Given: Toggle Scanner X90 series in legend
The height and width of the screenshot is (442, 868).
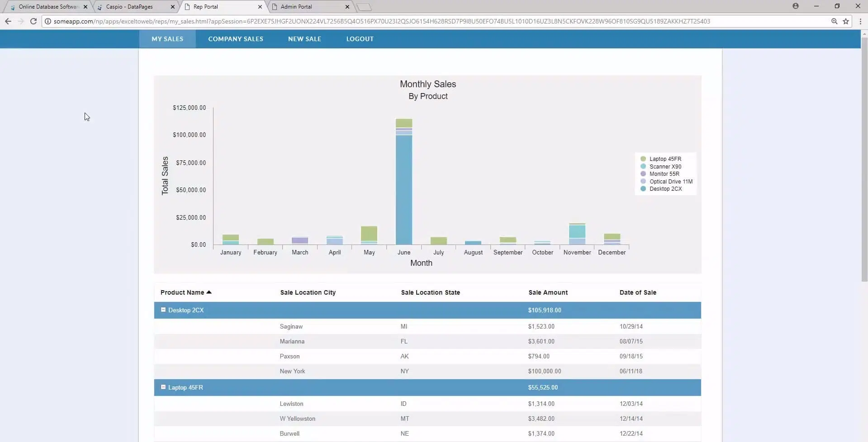Looking at the screenshot, I should point(665,167).
